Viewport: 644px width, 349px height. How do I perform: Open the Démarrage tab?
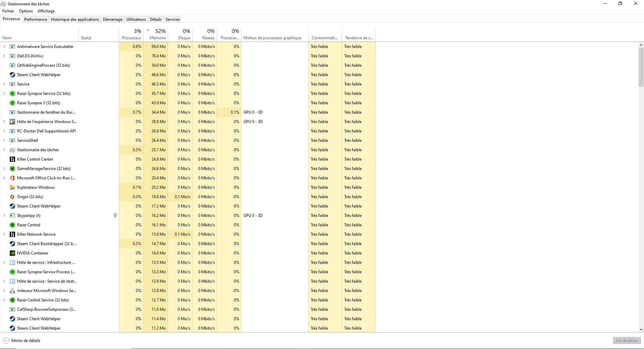point(112,19)
